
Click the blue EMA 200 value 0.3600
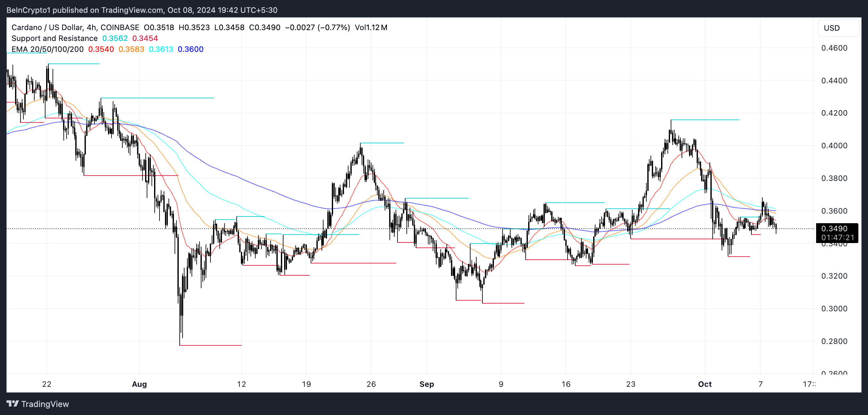pyautogui.click(x=190, y=49)
